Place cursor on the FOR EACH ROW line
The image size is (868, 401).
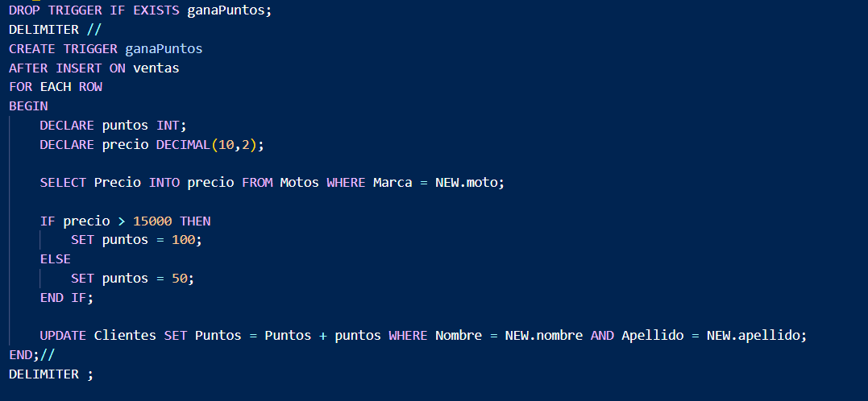56,87
